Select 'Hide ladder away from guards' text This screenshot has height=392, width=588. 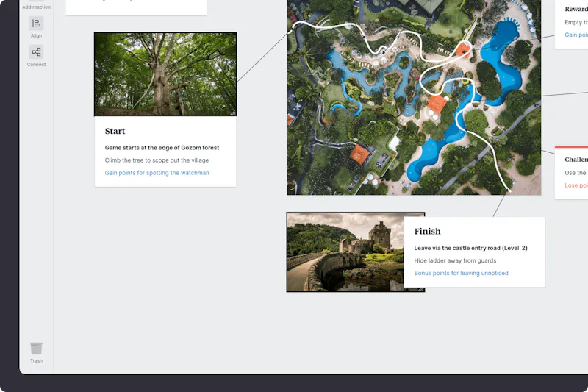tap(455, 260)
